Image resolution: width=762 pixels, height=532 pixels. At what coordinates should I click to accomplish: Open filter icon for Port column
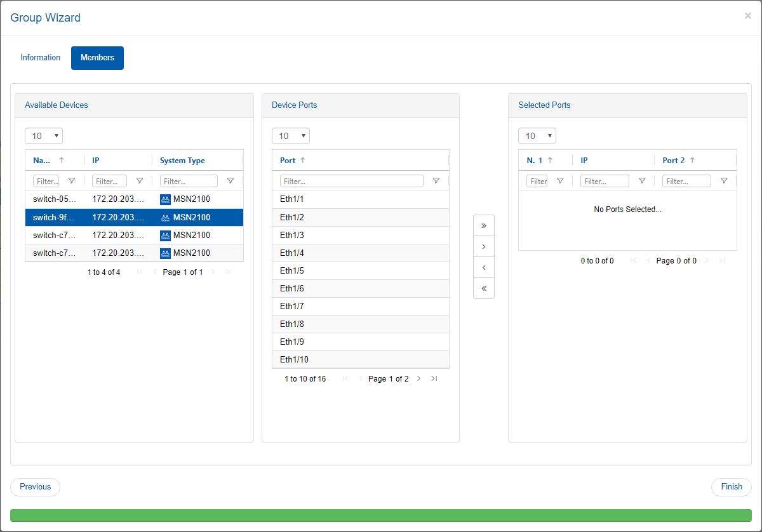436,181
